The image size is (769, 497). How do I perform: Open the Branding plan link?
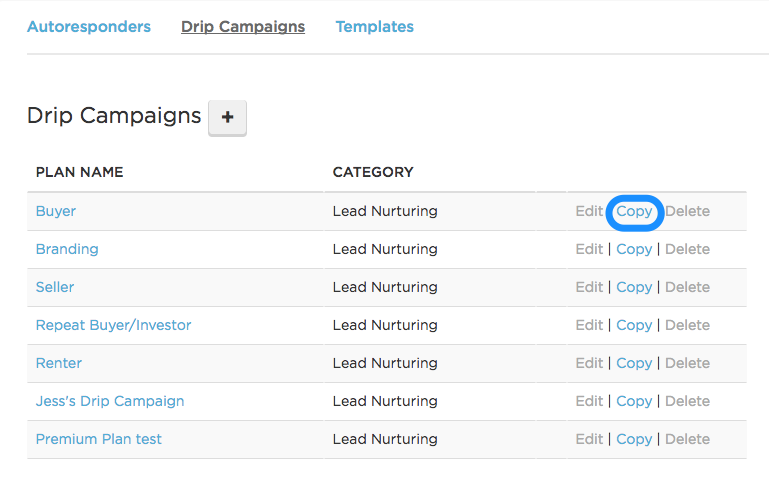point(67,249)
